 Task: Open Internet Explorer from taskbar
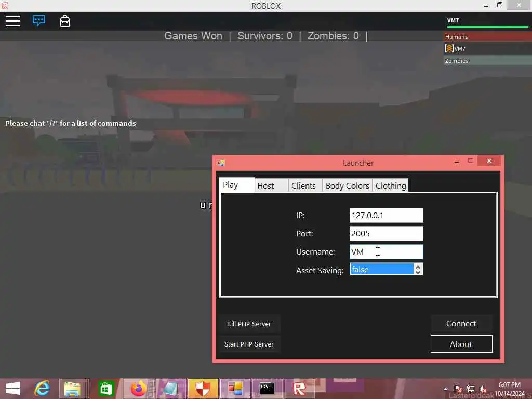tap(42, 389)
